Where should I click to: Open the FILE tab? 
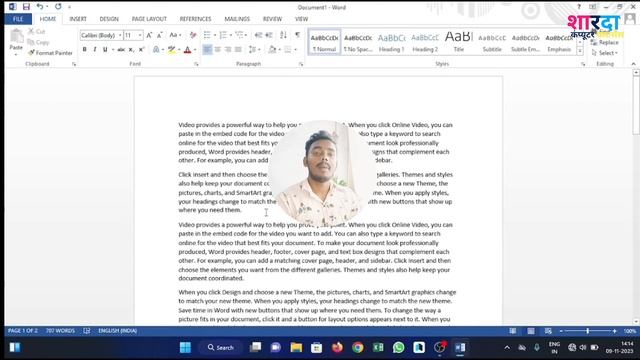pos(18,19)
